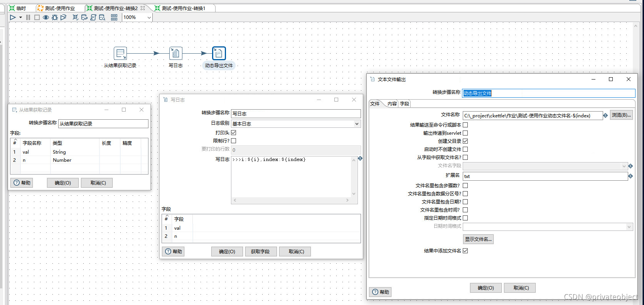Click step name field in 从结果获取记录 dialog
The height and width of the screenshot is (305, 644).
click(103, 124)
